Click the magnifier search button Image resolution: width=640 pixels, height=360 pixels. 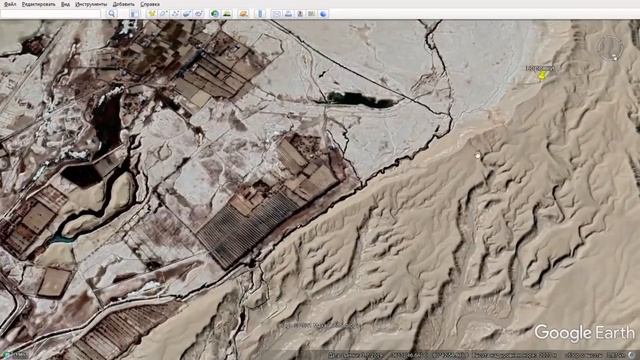pyautogui.click(x=111, y=14)
